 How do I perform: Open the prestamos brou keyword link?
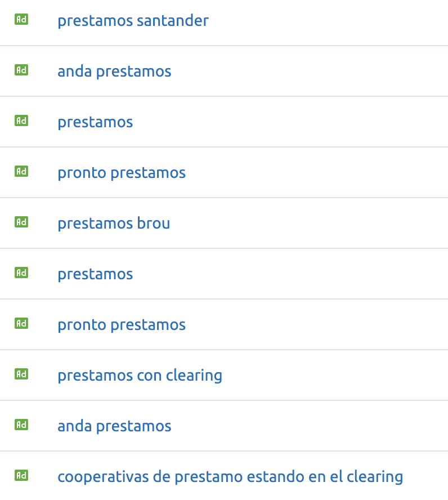tap(114, 223)
